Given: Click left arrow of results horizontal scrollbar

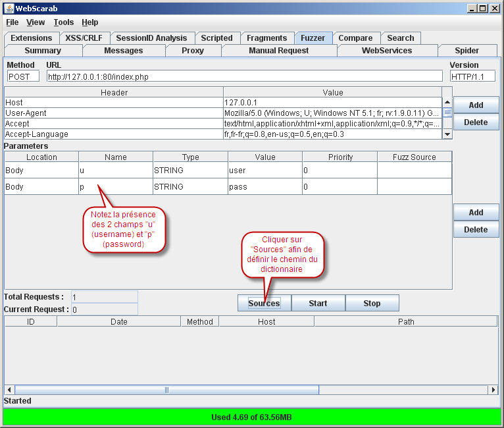Looking at the screenshot, I should click(x=9, y=390).
